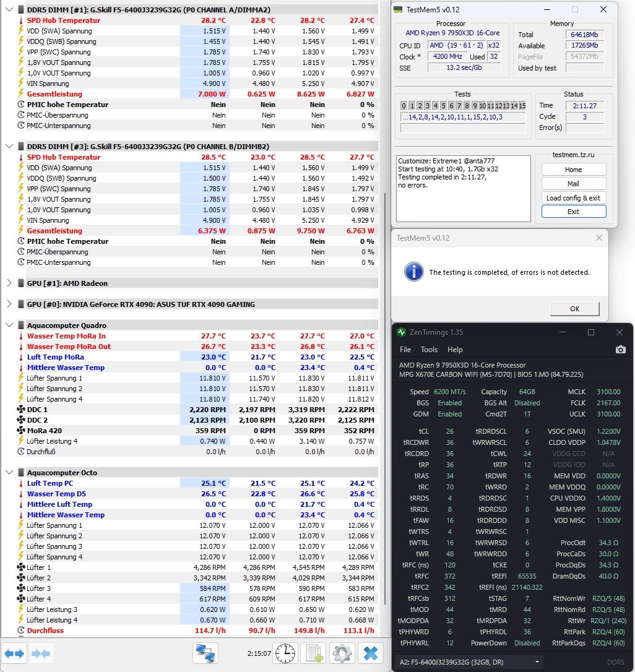Collapse Aquacomputer Quadro sensor group
635x672 pixels.
[x=9, y=325]
